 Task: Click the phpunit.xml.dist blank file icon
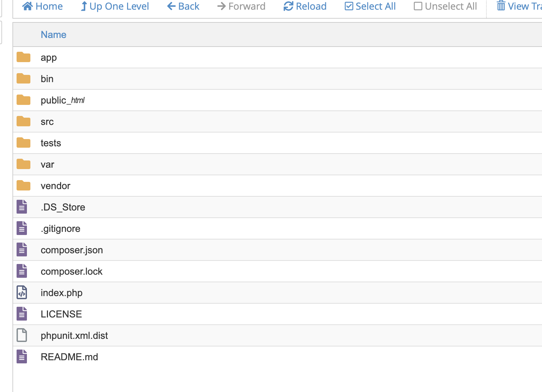22,335
